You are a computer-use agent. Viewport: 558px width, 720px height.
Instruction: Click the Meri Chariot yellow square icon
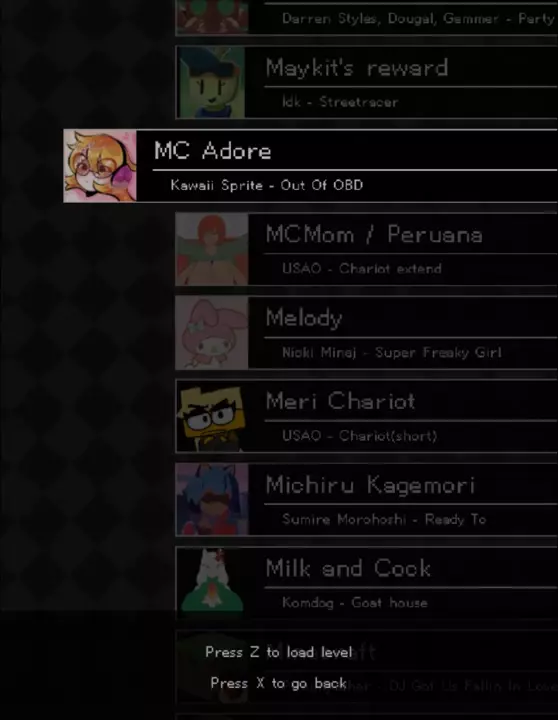coord(212,416)
